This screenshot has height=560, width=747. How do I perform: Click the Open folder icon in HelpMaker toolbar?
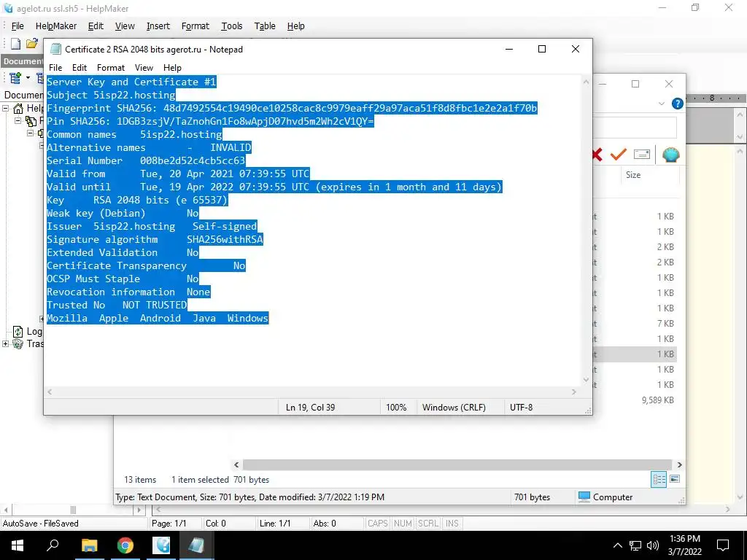point(32,44)
